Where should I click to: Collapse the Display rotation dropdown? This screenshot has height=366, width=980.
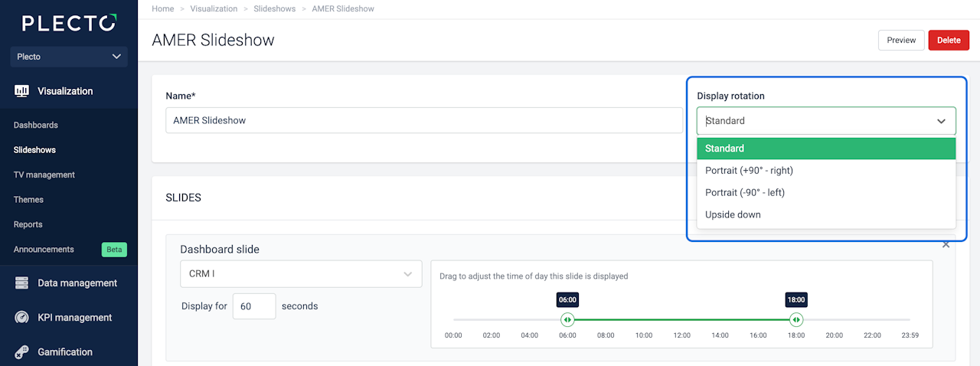click(x=941, y=121)
